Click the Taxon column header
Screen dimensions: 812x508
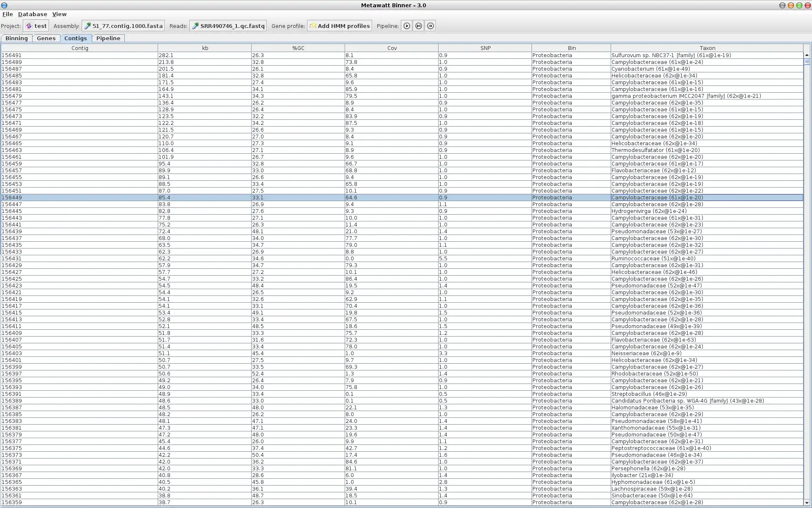pos(707,48)
